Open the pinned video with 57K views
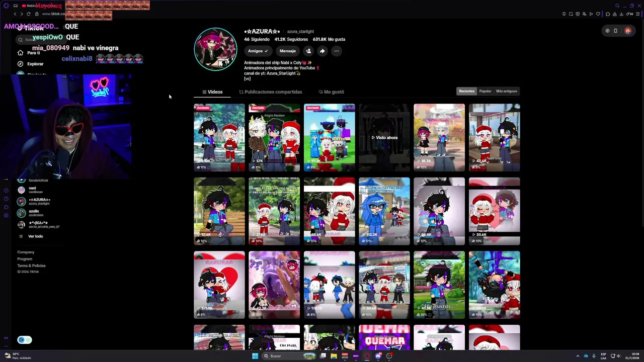The height and width of the screenshot is (362, 644). (x=274, y=137)
